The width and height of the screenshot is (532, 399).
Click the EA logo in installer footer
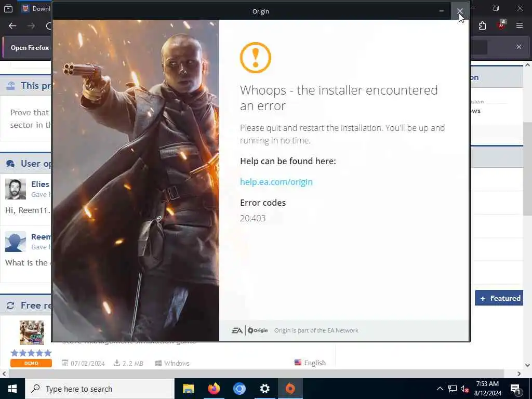[x=237, y=330]
